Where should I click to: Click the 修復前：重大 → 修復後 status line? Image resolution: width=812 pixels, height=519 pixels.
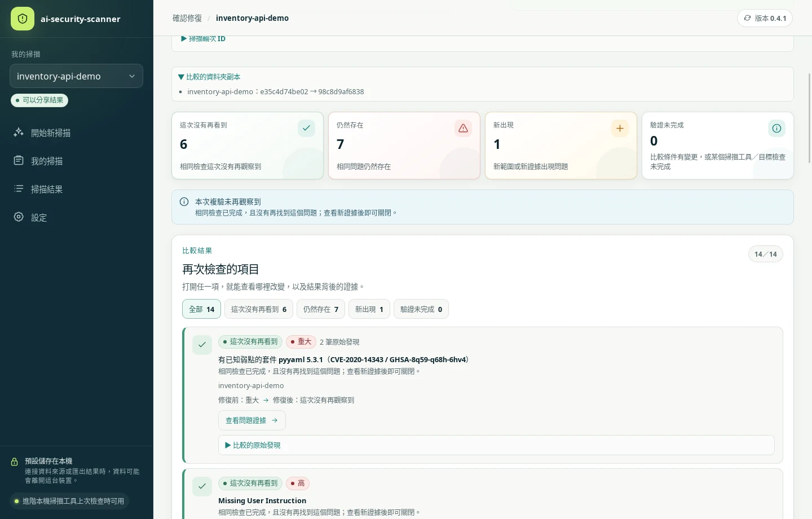click(x=286, y=400)
